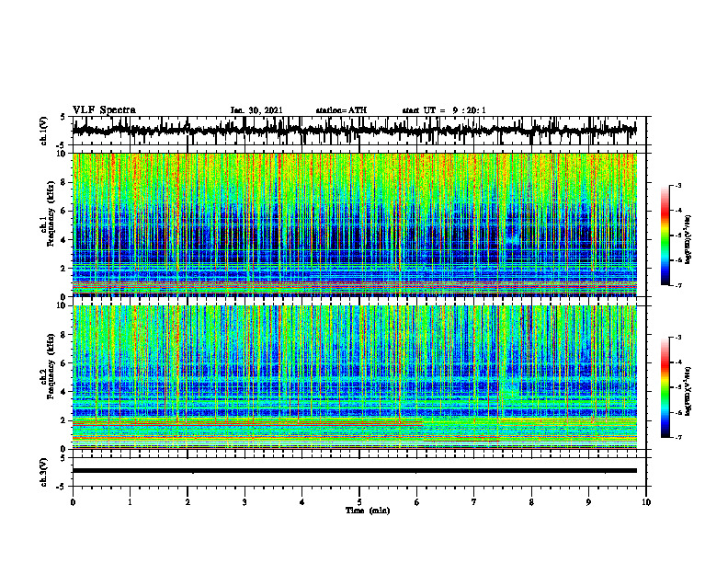Click the '10' label on the time axis
728x563 pixels.
point(646,502)
